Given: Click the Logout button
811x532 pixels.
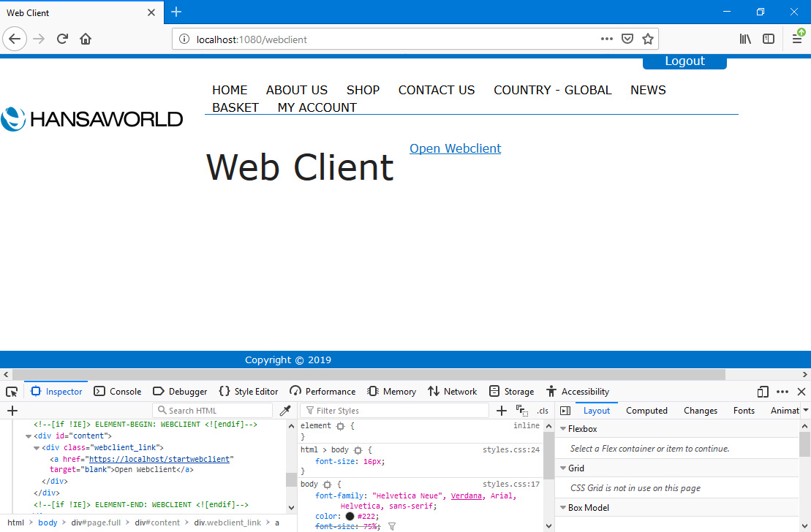Looking at the screenshot, I should pyautogui.click(x=684, y=61).
